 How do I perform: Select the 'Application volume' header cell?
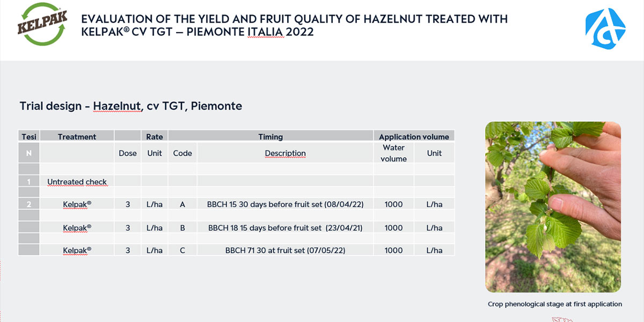click(x=414, y=137)
